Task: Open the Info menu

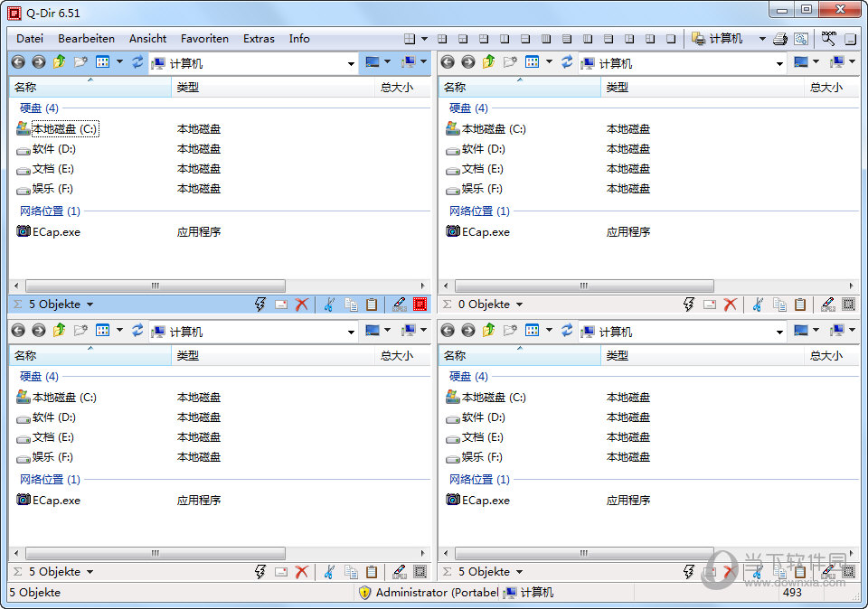Action: tap(299, 39)
